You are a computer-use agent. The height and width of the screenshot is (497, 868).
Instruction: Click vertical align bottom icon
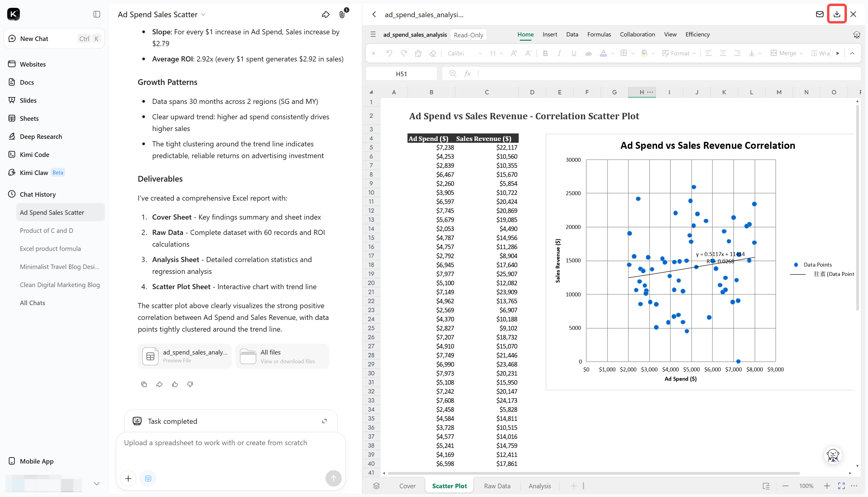(751, 53)
